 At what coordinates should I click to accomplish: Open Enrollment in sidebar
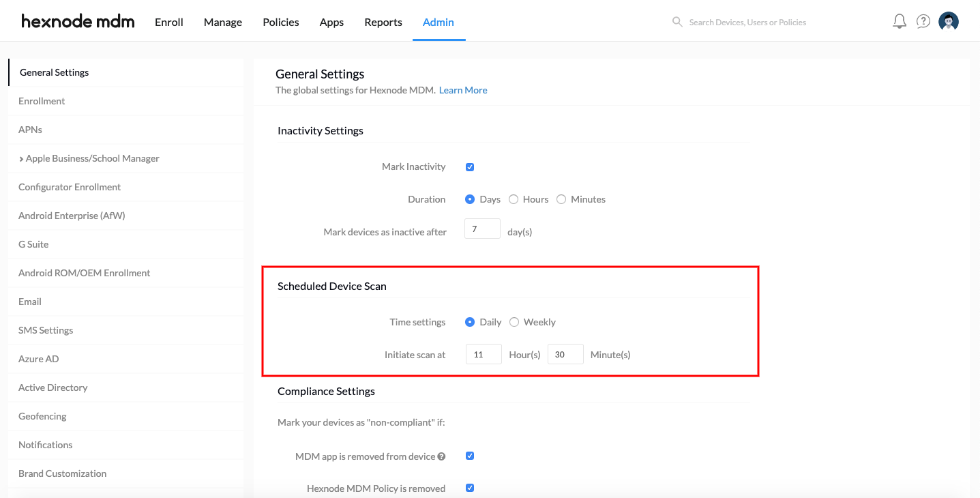125,101
